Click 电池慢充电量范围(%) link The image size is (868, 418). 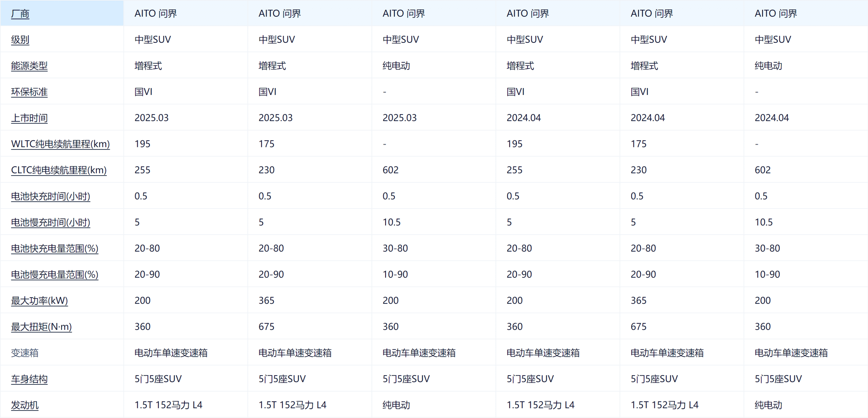(x=55, y=275)
